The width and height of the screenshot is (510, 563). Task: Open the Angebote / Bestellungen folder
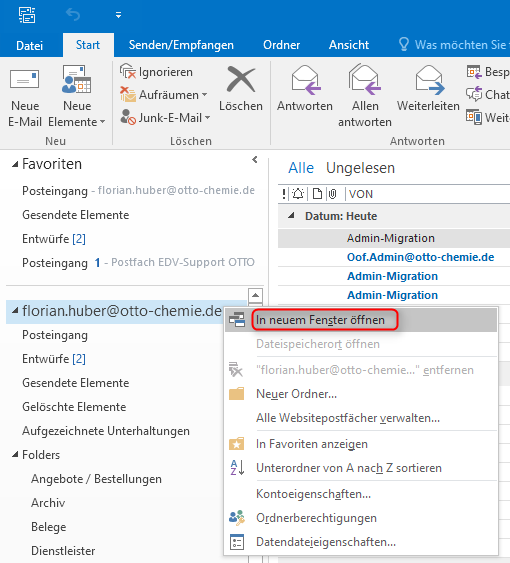coord(96,479)
